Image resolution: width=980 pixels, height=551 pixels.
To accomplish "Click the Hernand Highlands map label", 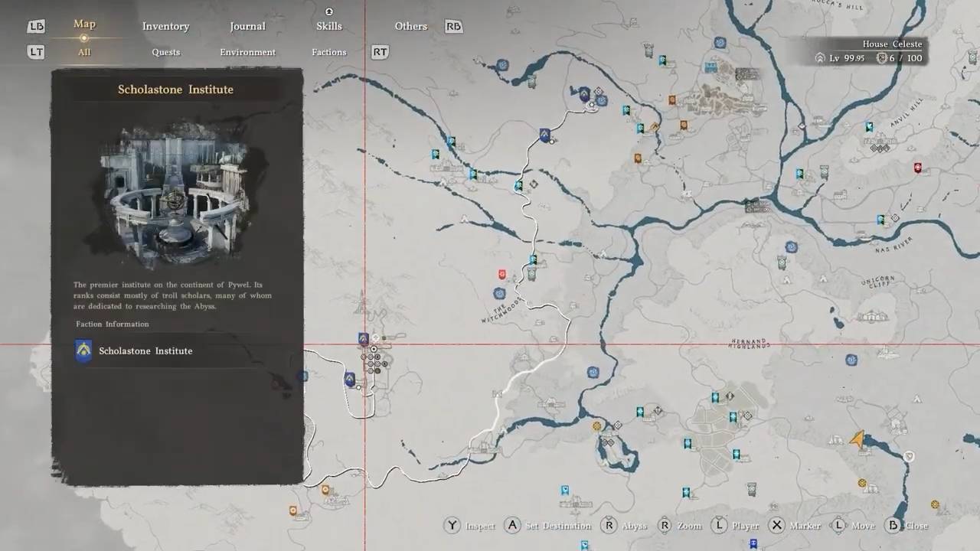I will 749,343.
